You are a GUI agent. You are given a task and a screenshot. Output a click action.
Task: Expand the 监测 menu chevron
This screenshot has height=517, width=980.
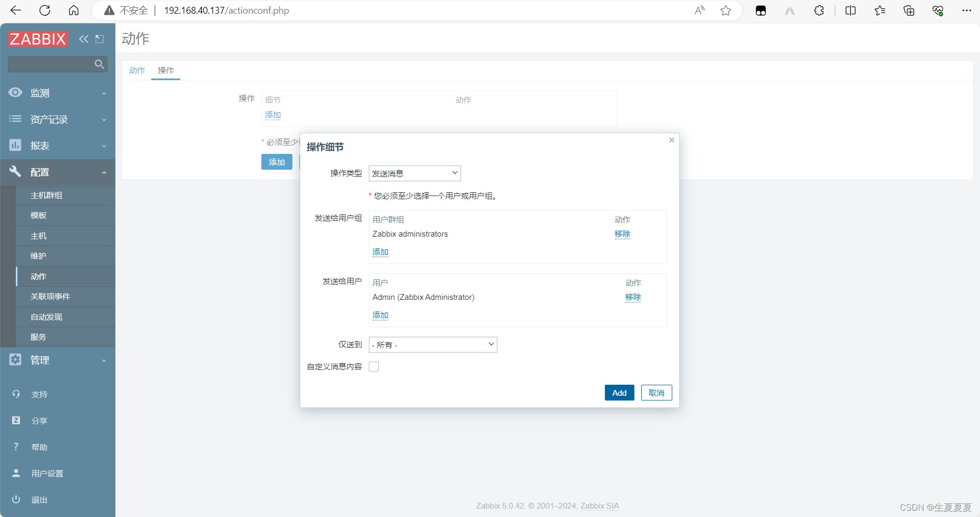pyautogui.click(x=104, y=93)
